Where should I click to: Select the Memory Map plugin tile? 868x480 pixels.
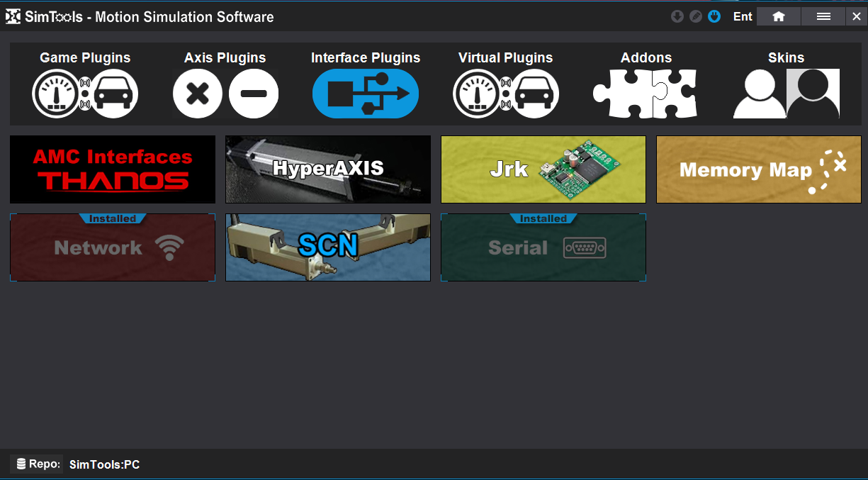tap(759, 169)
